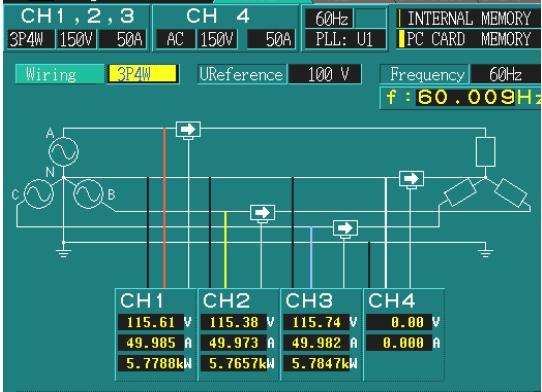This screenshot has width=542, height=392.
Task: Select phase C voltage source symbol
Action: (x=39, y=194)
